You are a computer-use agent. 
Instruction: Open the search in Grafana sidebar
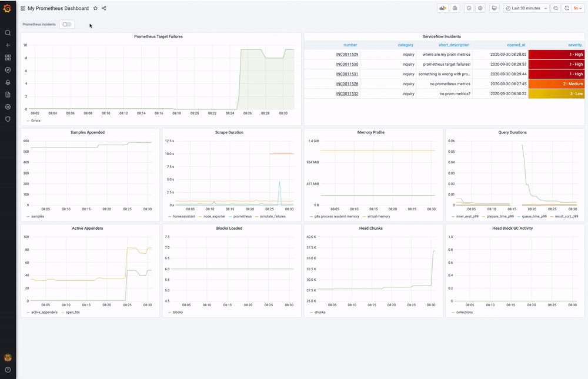(8, 33)
